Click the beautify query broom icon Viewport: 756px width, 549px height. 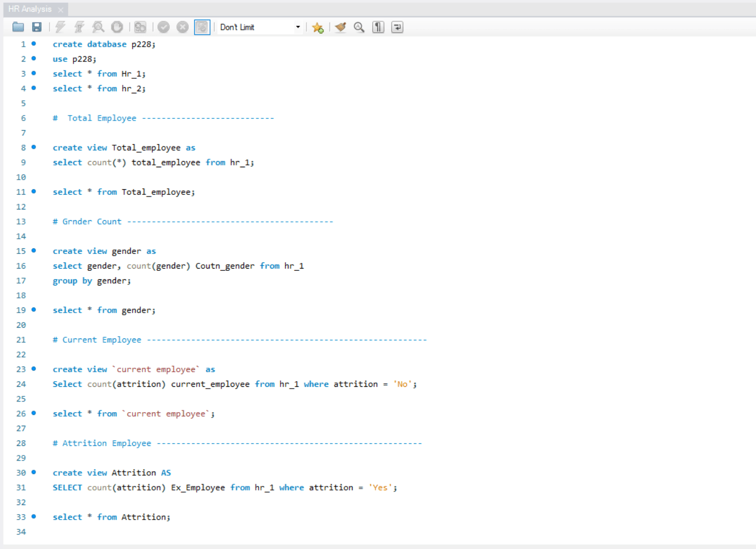click(340, 27)
